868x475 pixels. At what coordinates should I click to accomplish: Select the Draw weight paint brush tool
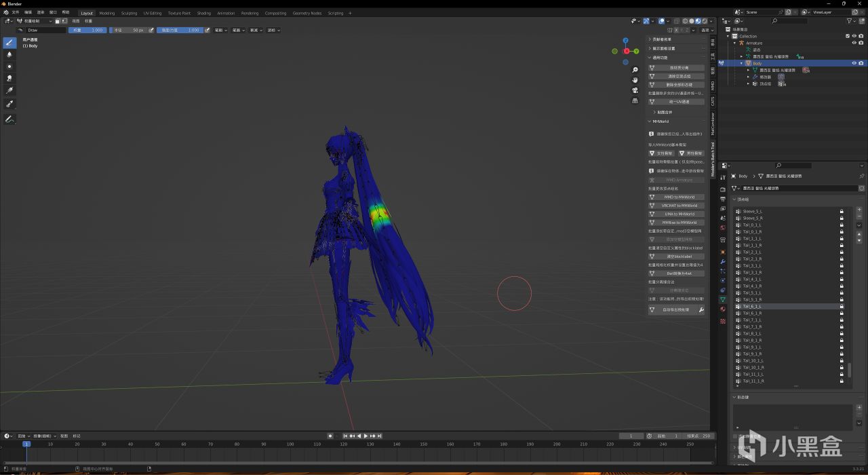point(9,42)
